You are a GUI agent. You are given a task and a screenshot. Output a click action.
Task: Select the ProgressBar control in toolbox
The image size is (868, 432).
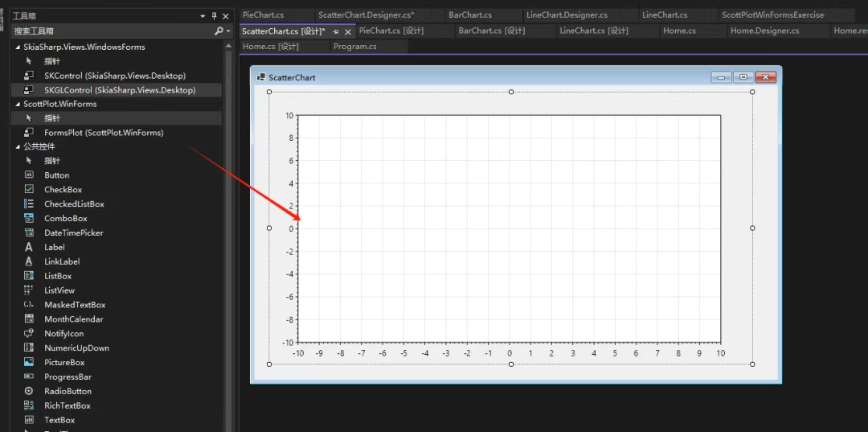68,377
